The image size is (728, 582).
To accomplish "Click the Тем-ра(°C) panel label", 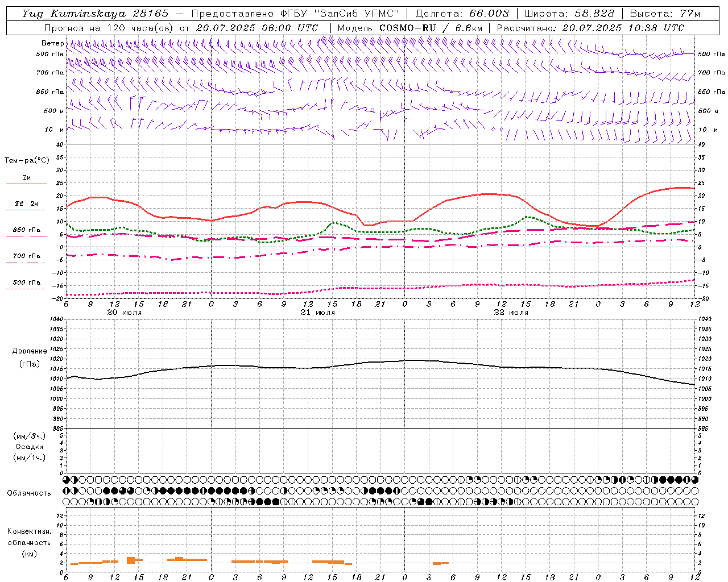I will (x=27, y=161).
